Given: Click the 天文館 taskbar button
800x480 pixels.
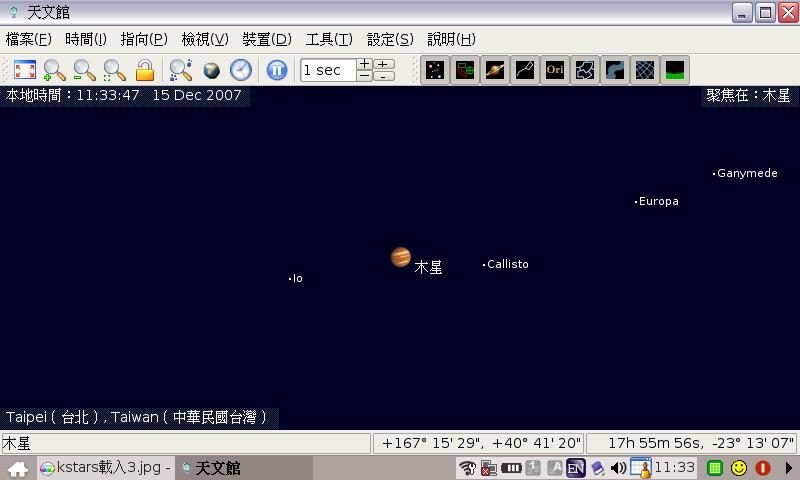Looking at the screenshot, I should coord(244,468).
